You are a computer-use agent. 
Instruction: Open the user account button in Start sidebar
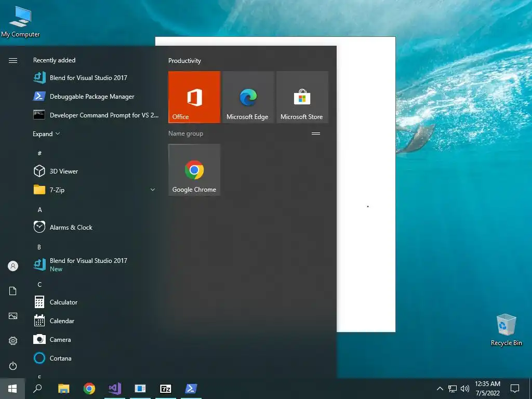(13, 266)
